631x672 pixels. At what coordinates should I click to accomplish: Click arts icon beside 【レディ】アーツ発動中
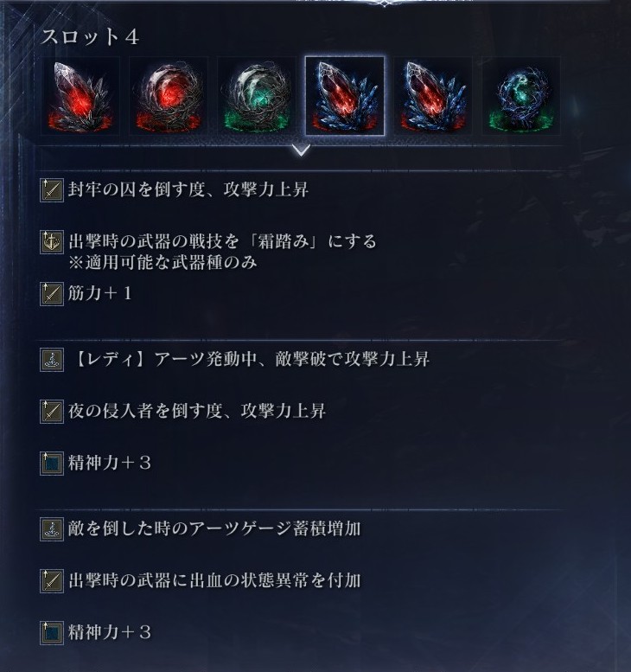(52, 360)
